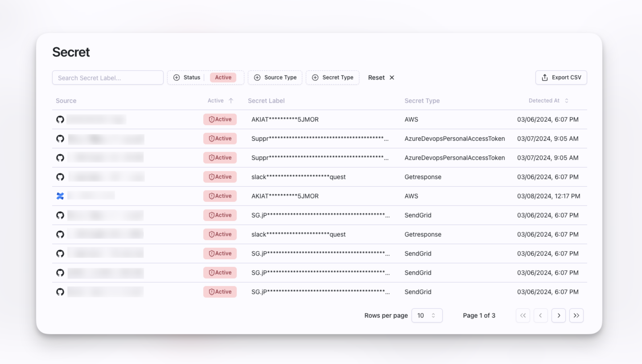Go to previous page arrow
Viewport: 642px width, 364px height.
540,315
